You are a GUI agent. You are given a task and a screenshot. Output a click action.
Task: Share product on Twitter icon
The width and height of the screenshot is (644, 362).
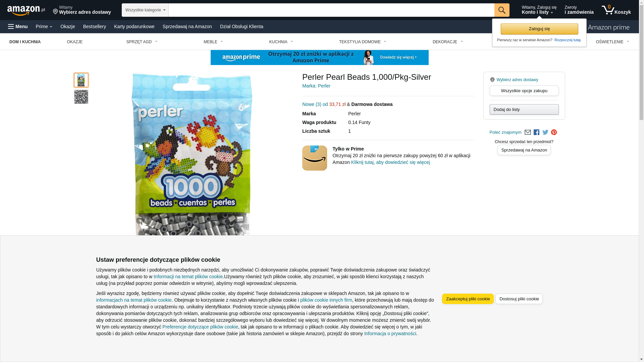pyautogui.click(x=545, y=132)
